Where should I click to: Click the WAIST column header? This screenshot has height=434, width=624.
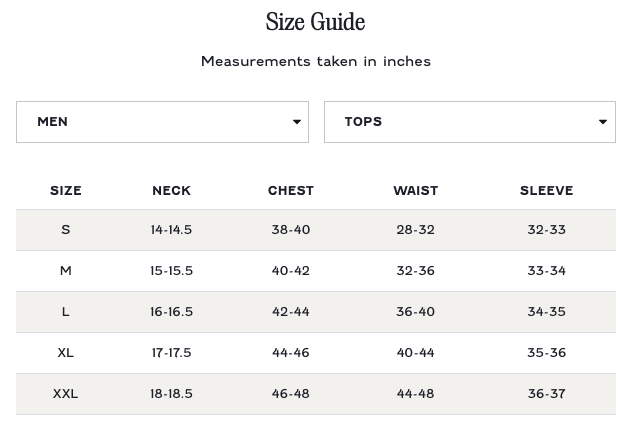click(415, 190)
